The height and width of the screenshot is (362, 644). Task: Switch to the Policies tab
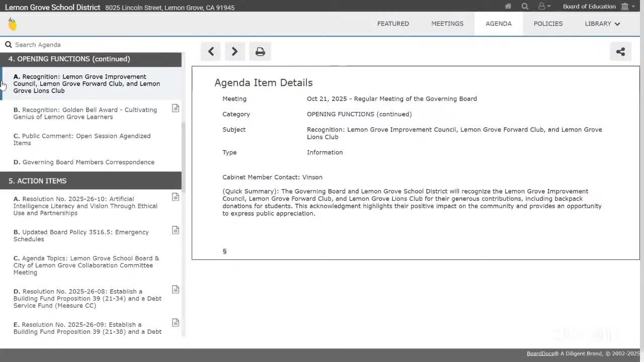[x=548, y=24]
